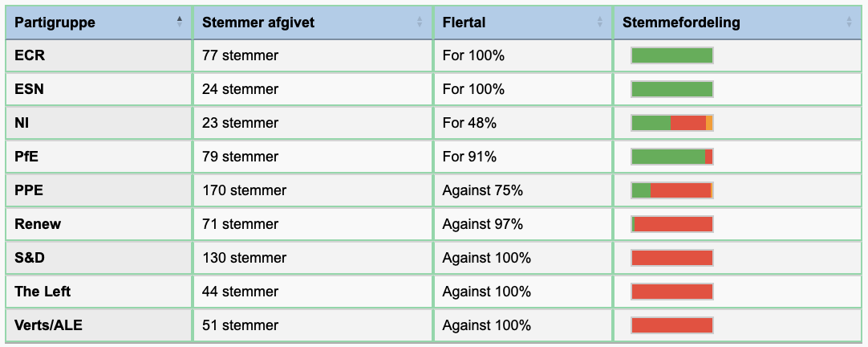Screen dimensions: 868x347
Task: Select the Against 97% cell
Action: click(x=523, y=224)
